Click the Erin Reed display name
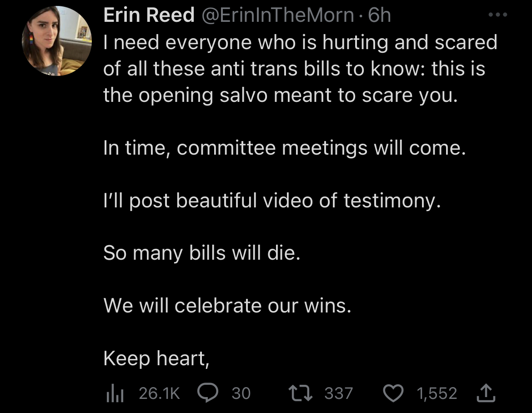The width and height of the screenshot is (532, 413). click(x=149, y=16)
